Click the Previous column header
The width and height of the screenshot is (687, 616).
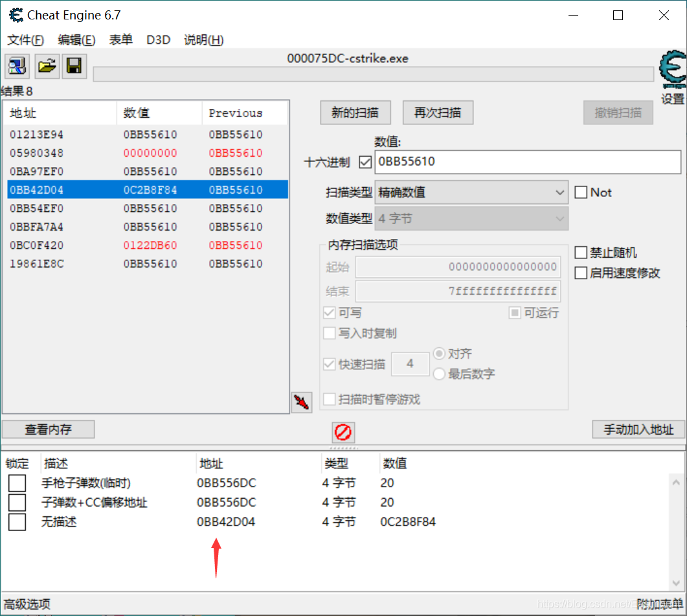(245, 113)
